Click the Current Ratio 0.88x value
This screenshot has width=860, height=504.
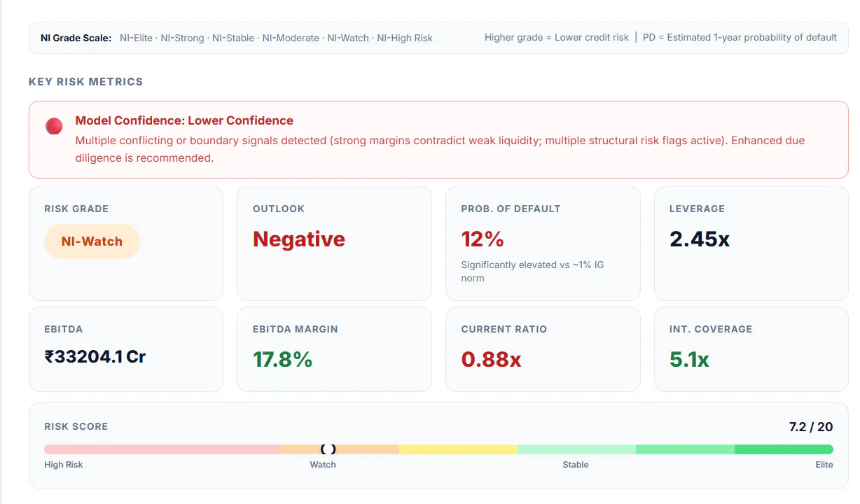point(491,360)
